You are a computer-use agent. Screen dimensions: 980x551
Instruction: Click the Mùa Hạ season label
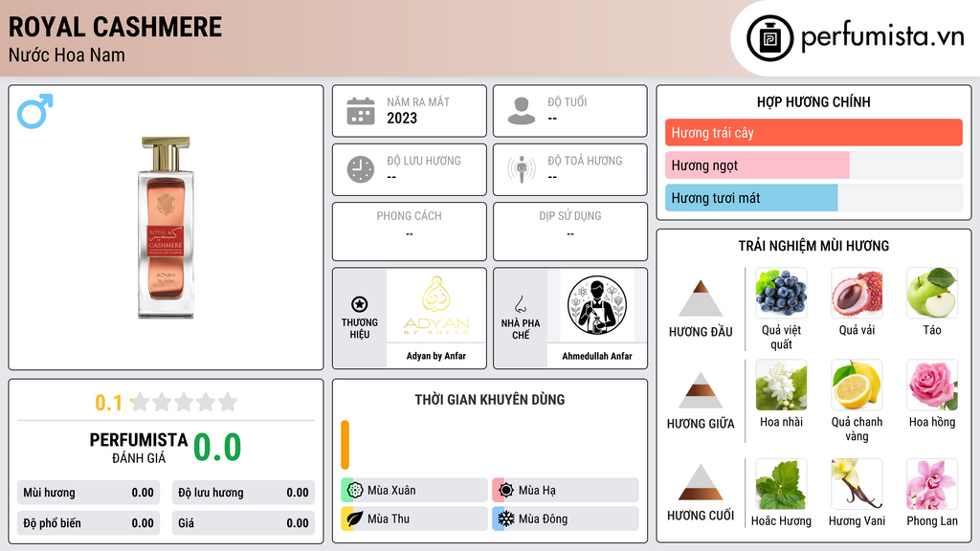coord(537,491)
